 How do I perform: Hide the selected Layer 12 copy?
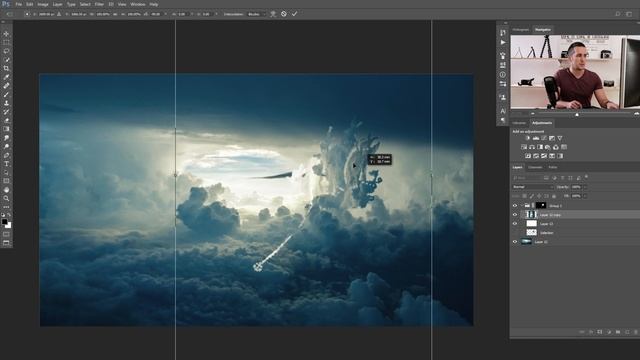[x=515, y=215]
